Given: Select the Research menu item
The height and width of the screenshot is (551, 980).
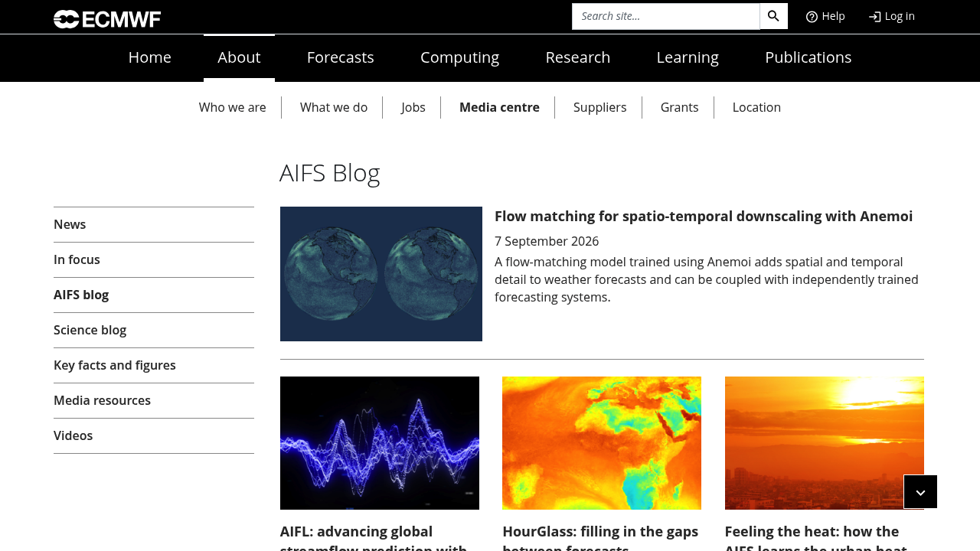Looking at the screenshot, I should tap(578, 57).
